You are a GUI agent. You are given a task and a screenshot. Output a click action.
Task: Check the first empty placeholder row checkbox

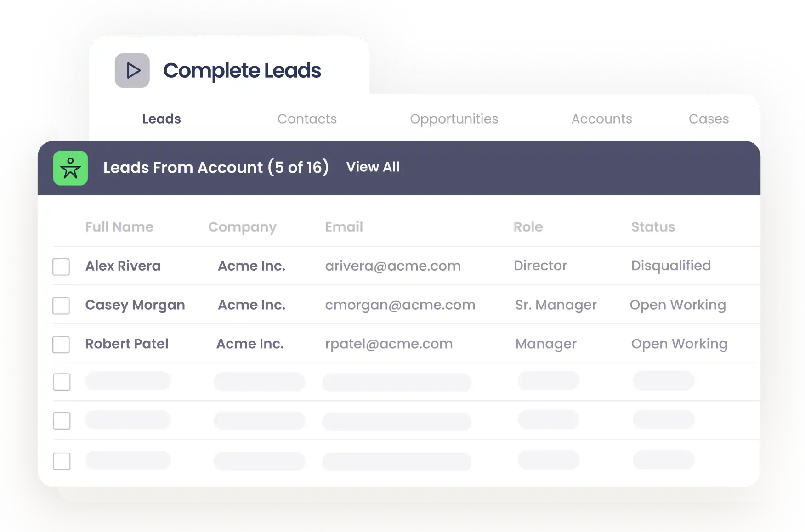click(62, 382)
